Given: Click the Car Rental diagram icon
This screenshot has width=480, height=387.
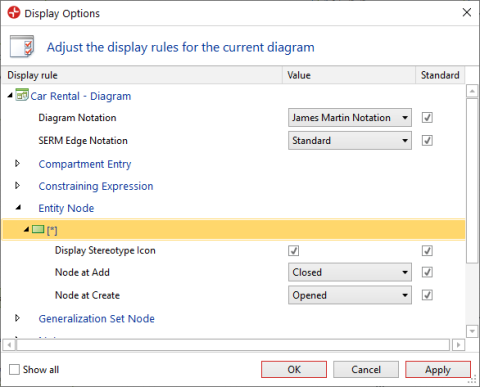Looking at the screenshot, I should pyautogui.click(x=22, y=95).
